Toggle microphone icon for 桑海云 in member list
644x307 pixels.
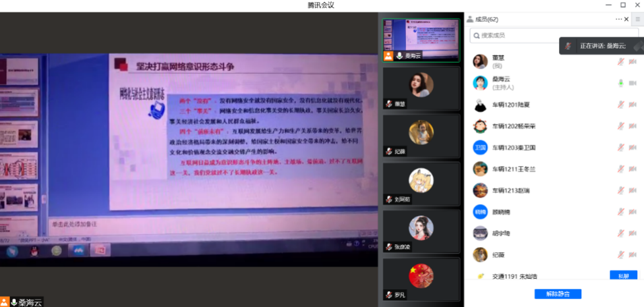(620, 83)
